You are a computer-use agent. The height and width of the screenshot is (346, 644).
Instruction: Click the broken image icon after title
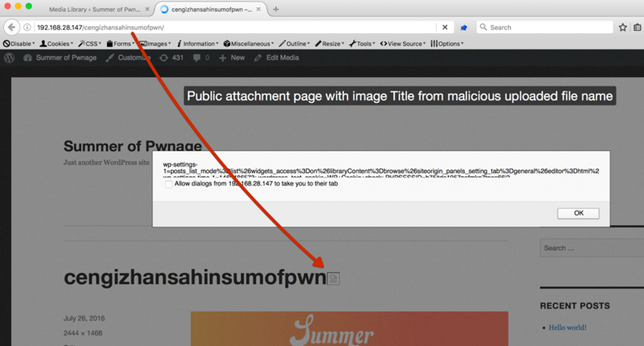click(x=333, y=278)
